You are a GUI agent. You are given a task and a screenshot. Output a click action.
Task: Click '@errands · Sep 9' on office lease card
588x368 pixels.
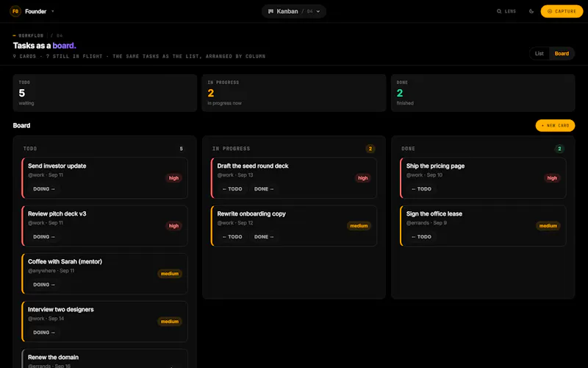(426, 223)
